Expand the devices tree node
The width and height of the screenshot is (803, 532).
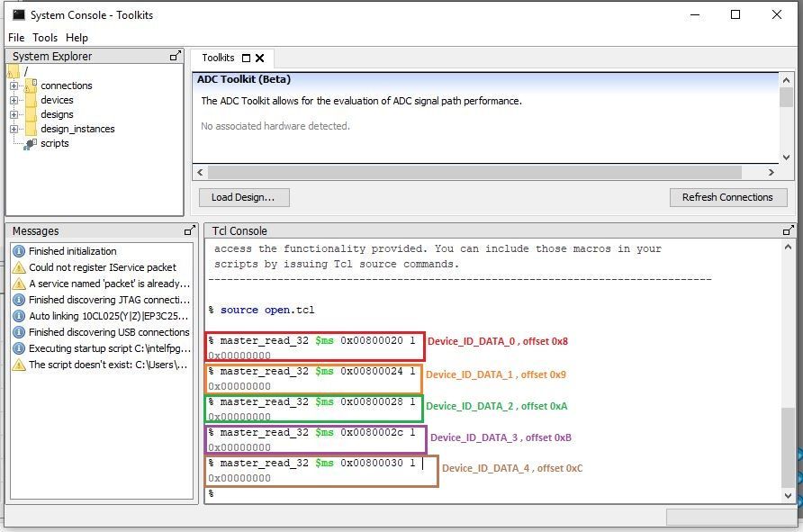[14, 100]
